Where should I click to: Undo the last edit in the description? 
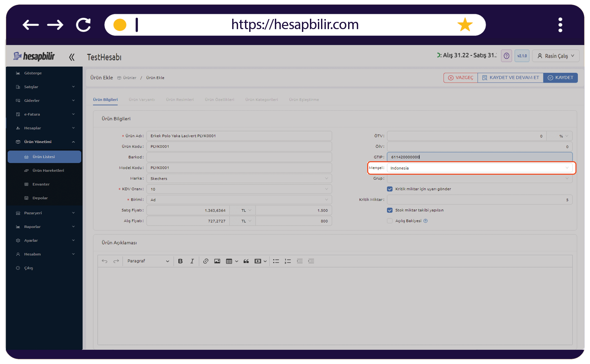(104, 261)
